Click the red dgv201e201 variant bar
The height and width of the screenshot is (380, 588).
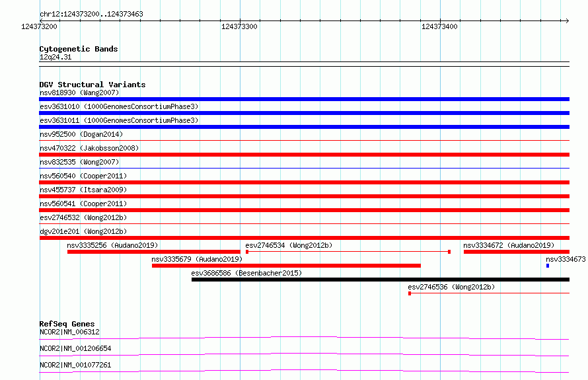304,238
